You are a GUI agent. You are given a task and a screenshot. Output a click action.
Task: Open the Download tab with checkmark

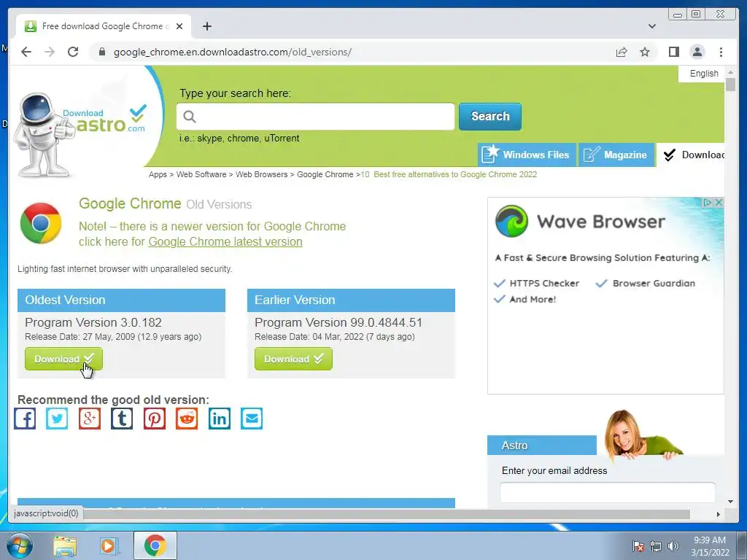tap(691, 155)
